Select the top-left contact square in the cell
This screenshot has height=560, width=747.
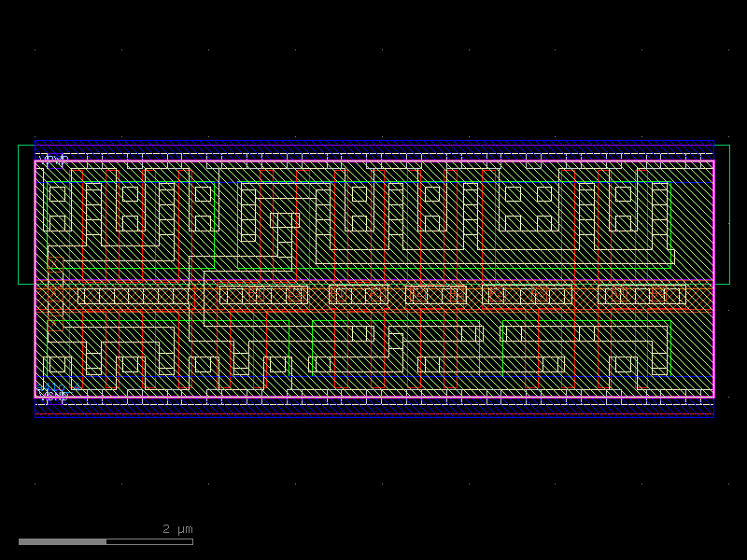tap(57, 193)
